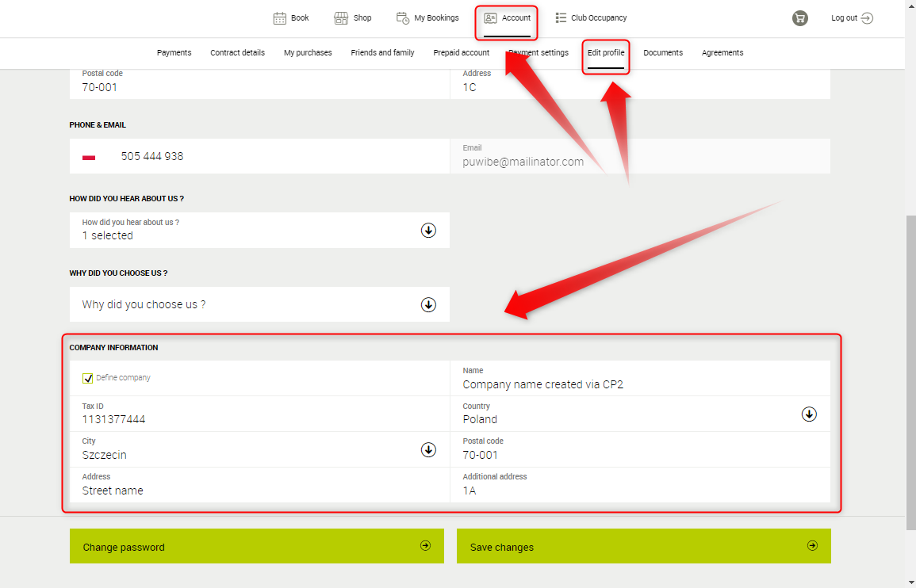916x588 pixels.
Task: Click the Book calendar icon
Action: pyautogui.click(x=279, y=18)
